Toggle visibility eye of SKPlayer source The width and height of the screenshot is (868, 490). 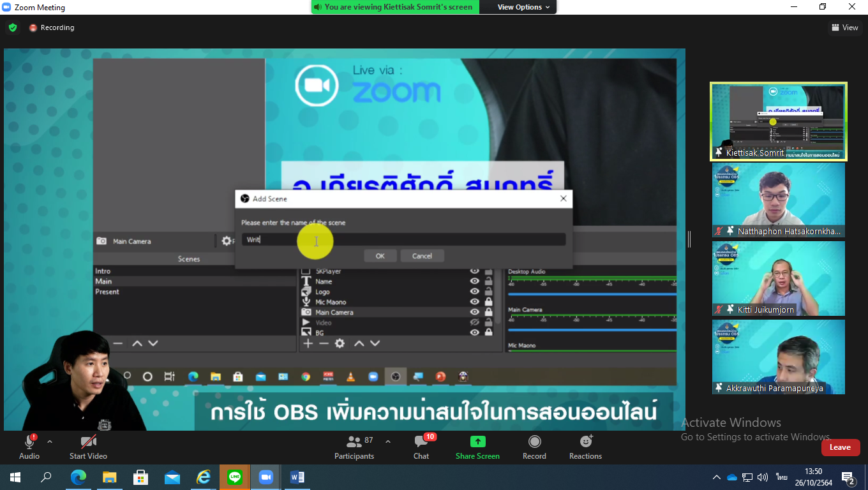pyautogui.click(x=474, y=271)
